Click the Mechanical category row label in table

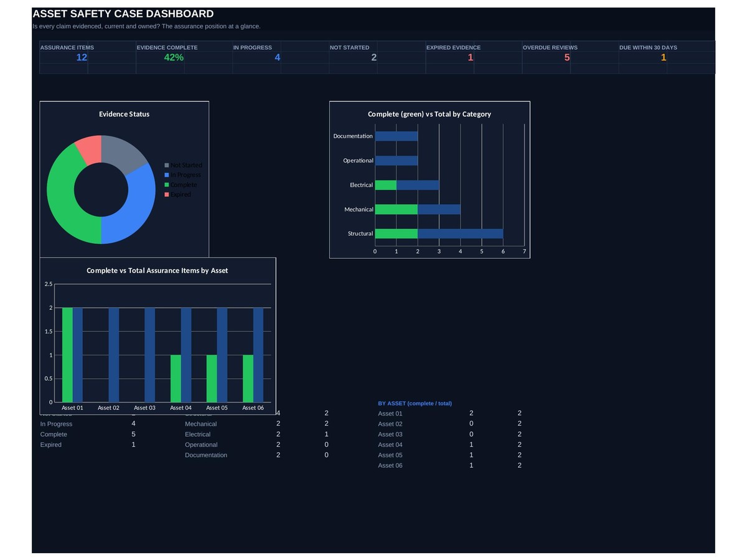[x=201, y=424]
